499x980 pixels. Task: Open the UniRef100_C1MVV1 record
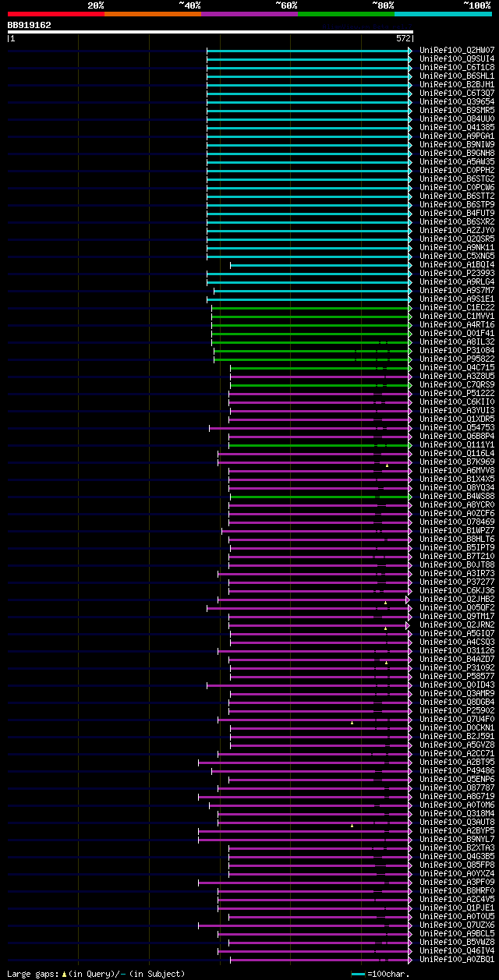click(457, 317)
